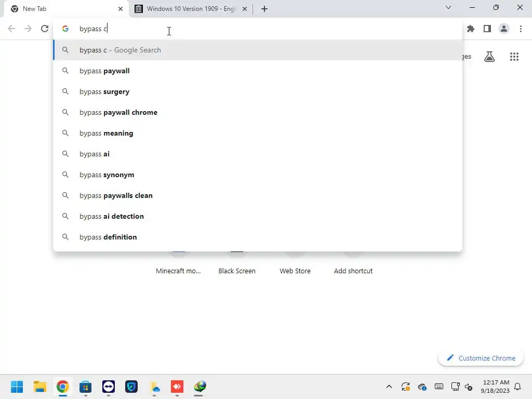532x399 pixels.
Task: Select the 'bypass ai detection' suggestion
Action: point(258,216)
